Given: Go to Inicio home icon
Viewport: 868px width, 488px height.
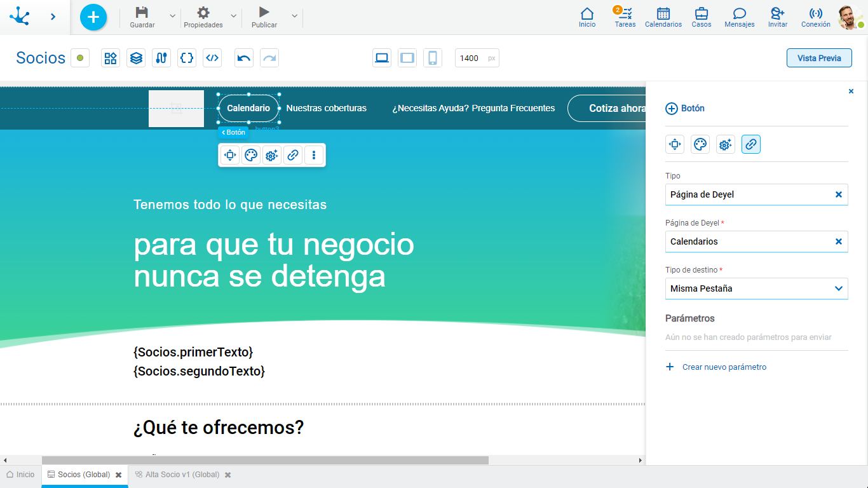Looking at the screenshot, I should tap(587, 13).
